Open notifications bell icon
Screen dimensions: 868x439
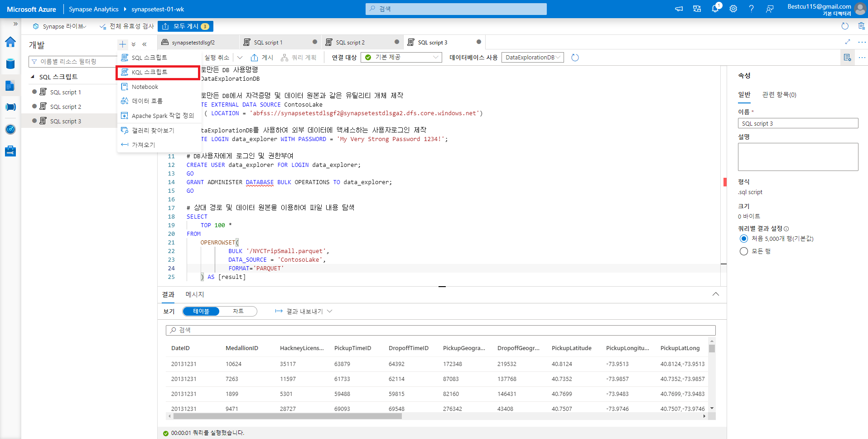(715, 9)
